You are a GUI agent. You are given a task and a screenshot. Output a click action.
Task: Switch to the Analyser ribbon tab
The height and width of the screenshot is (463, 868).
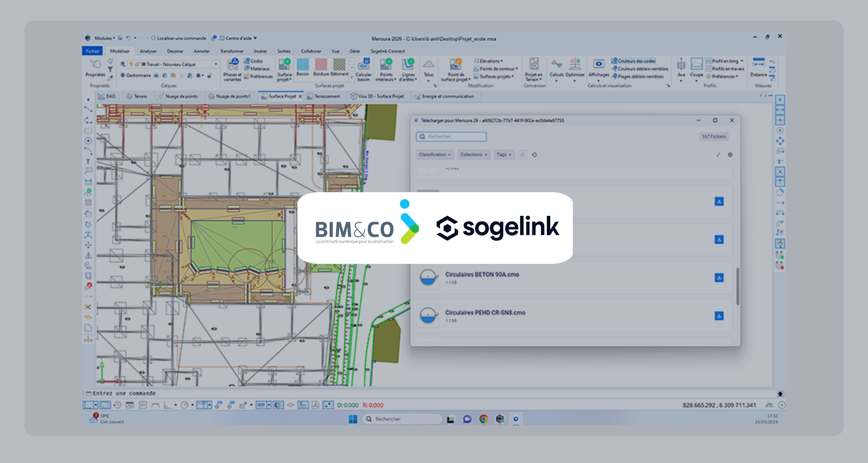148,51
